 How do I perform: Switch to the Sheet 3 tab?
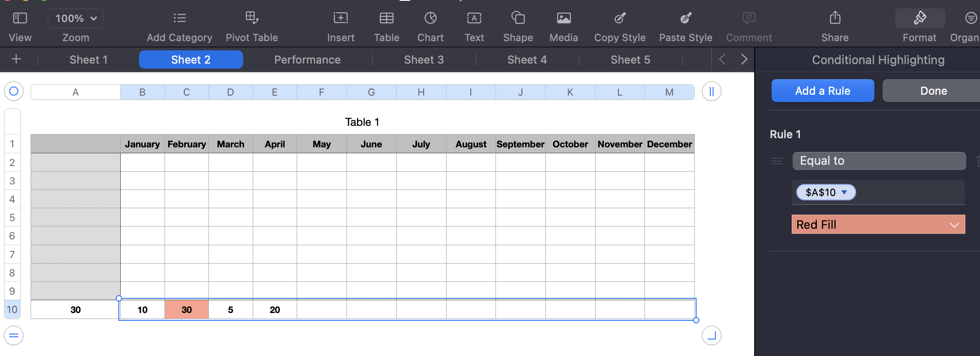click(424, 60)
